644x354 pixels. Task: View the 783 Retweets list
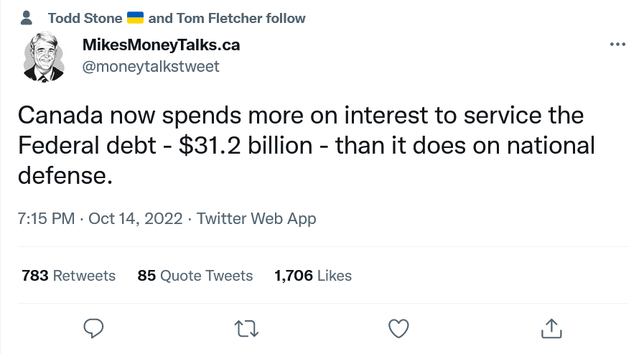(69, 276)
